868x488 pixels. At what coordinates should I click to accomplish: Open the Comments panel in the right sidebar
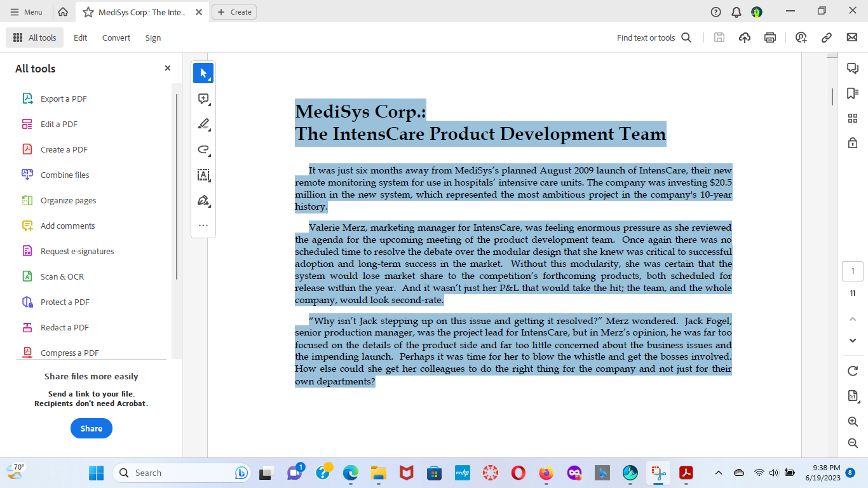pyautogui.click(x=853, y=69)
